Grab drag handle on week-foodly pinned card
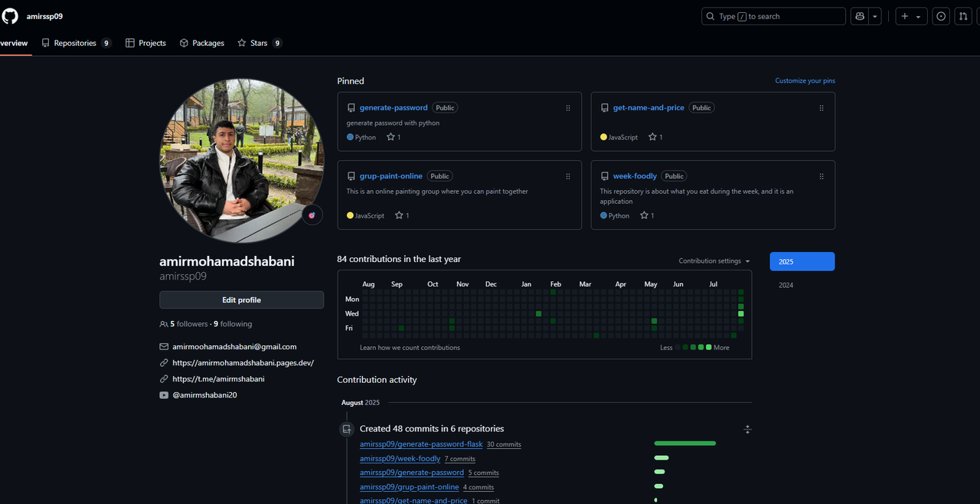Screen dimensions: 980x504 pyautogui.click(x=822, y=176)
